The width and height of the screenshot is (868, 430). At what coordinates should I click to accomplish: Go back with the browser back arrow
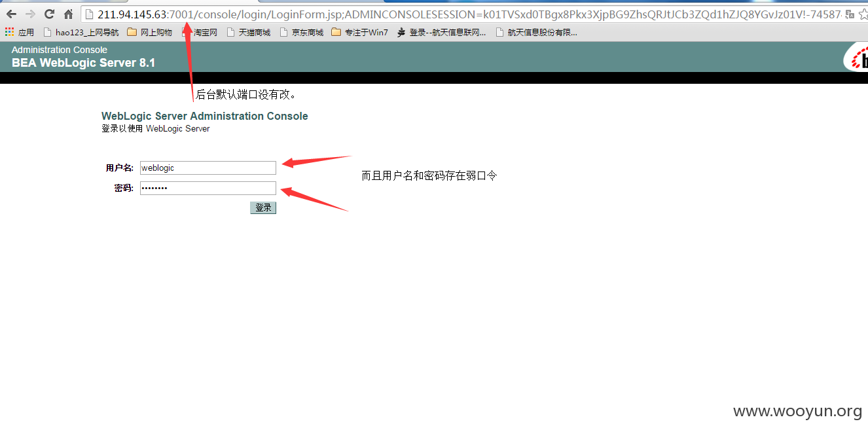(x=11, y=14)
